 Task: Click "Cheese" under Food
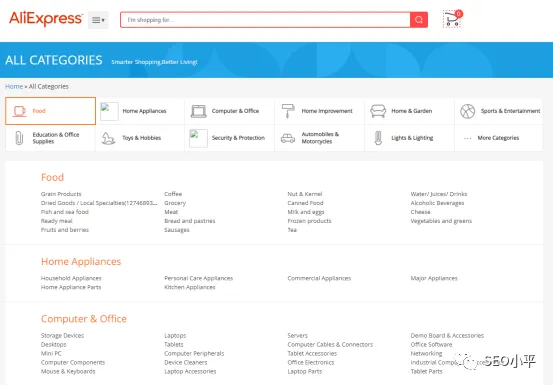pos(420,212)
